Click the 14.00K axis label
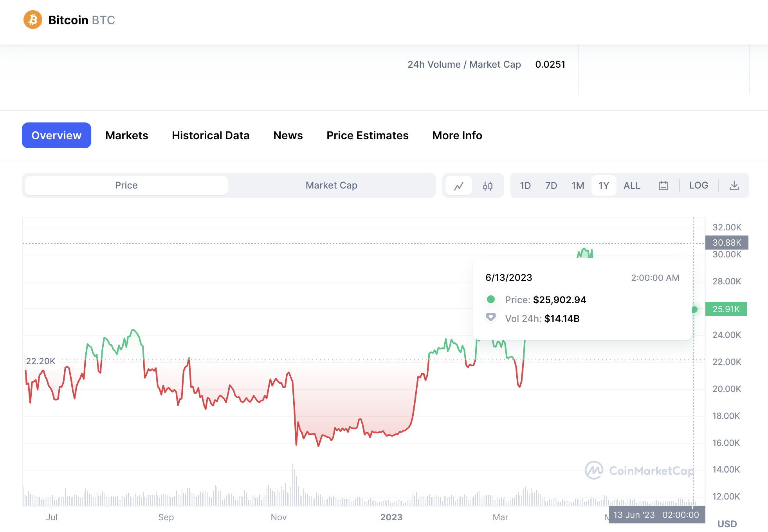Viewport: 768px width, 532px height. click(726, 469)
